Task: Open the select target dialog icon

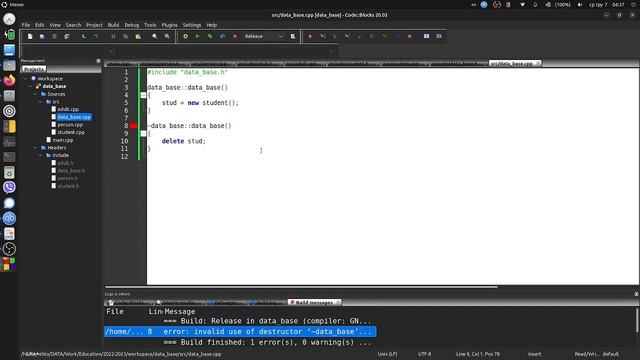Action: click(x=293, y=36)
